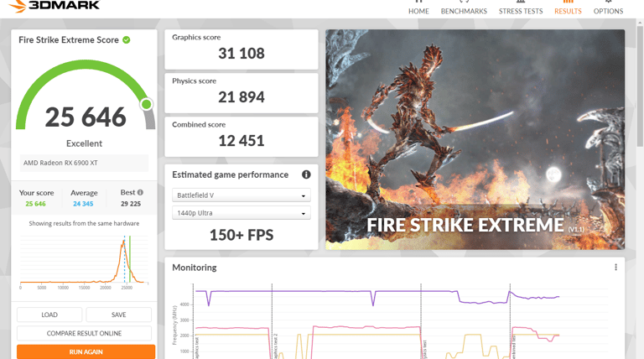Click the green score gauge knob
The image size is (644, 359).
146,104
